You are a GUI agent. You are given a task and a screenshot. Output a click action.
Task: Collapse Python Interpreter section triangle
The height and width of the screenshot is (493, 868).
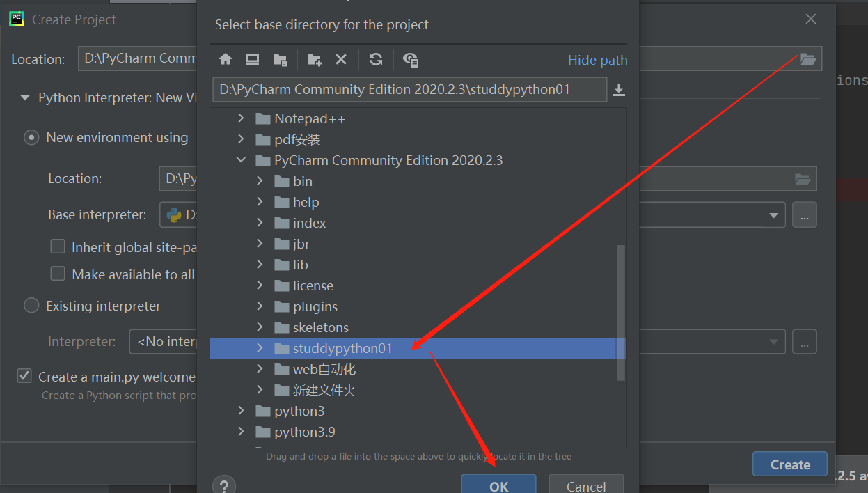click(26, 98)
